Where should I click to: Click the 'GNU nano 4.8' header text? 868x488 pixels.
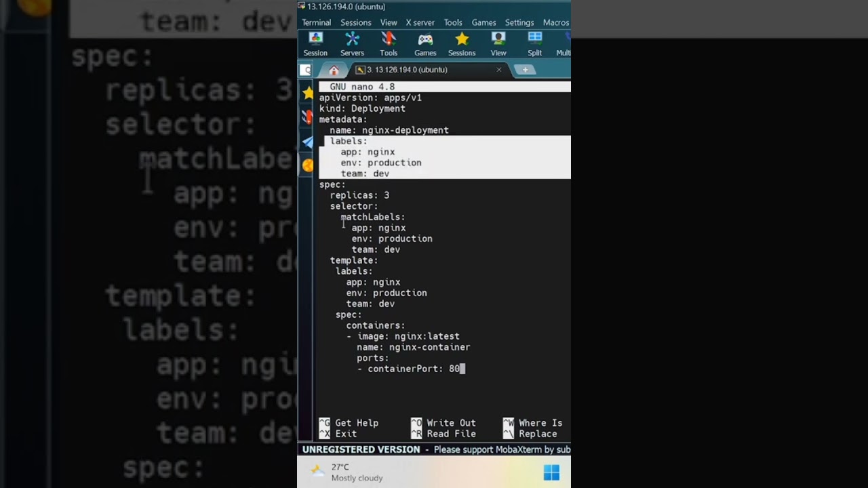[x=362, y=87]
